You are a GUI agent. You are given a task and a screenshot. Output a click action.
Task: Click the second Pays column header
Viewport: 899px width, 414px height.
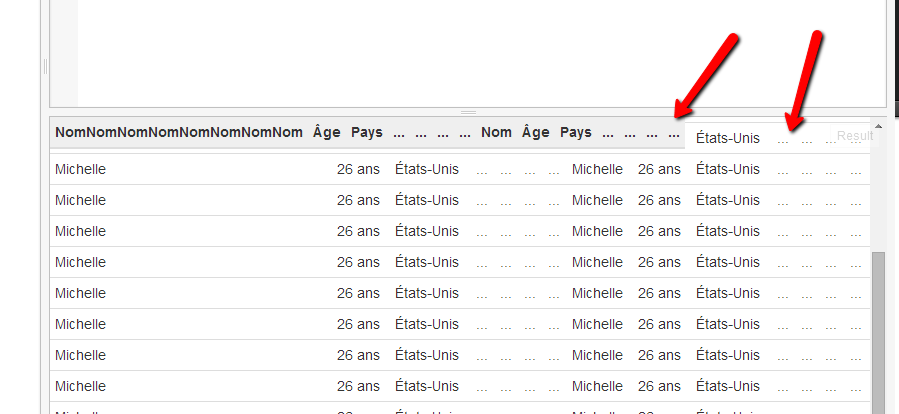pyautogui.click(x=576, y=132)
